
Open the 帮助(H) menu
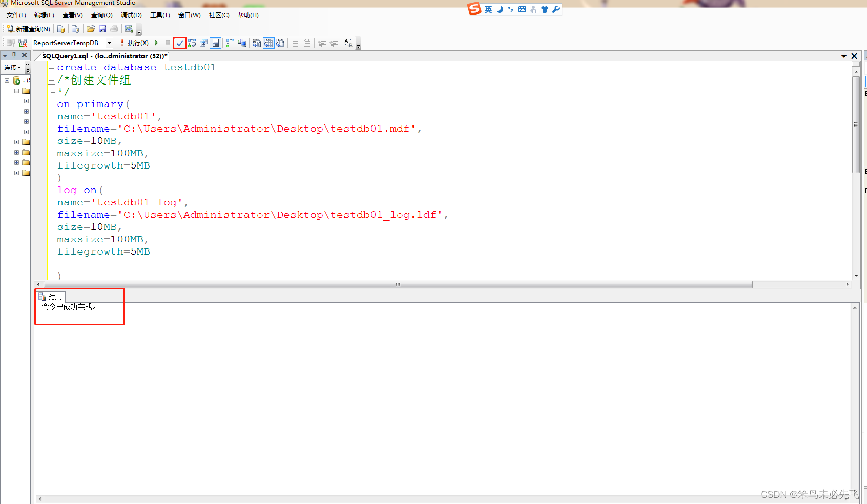click(x=248, y=15)
